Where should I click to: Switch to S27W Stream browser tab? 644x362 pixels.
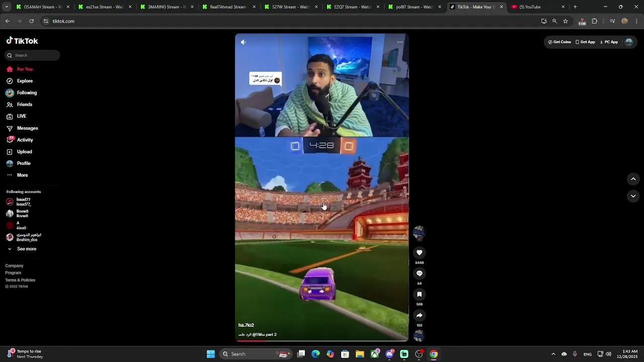[x=291, y=7]
